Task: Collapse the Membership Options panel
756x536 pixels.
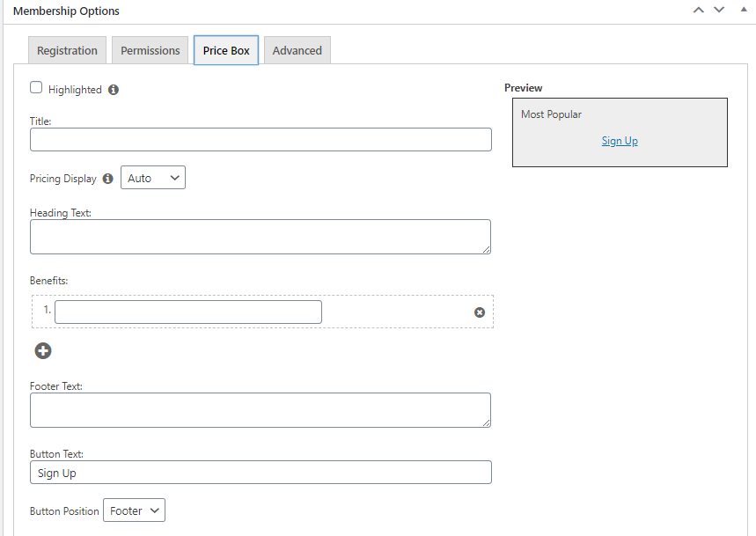Action: tap(744, 11)
